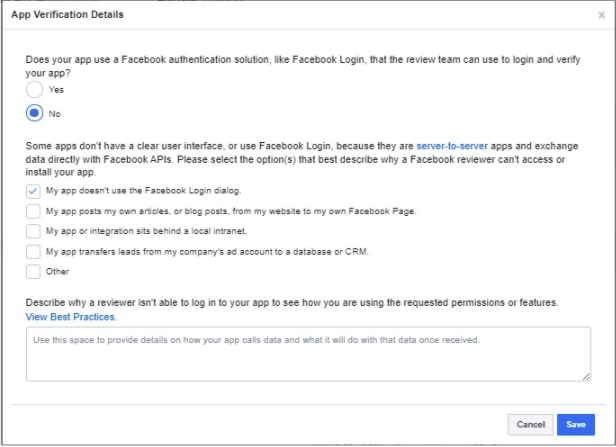The height and width of the screenshot is (447, 616).
Task: Close the App Verification Details dialog
Action: 601,15
